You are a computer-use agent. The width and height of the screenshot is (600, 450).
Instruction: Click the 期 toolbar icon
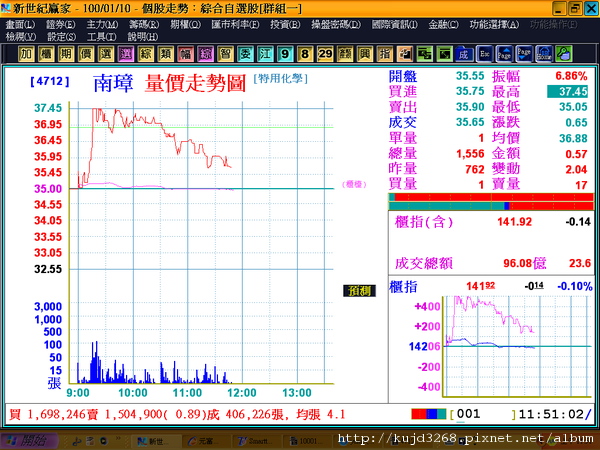coord(66,54)
